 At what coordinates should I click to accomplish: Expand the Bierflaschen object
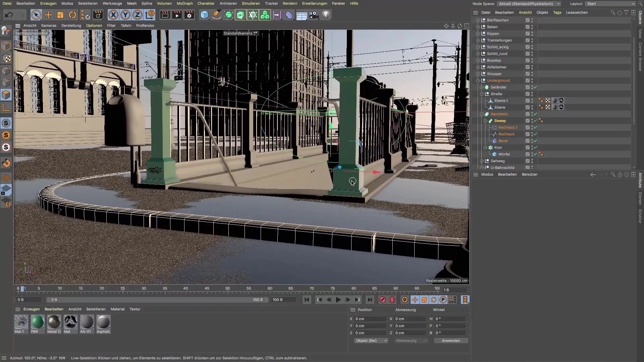click(478, 20)
